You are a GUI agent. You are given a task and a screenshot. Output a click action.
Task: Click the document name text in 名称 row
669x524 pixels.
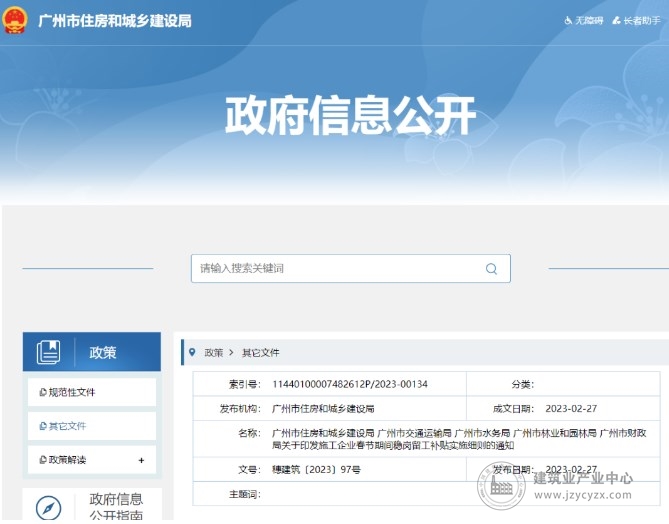[459, 439]
